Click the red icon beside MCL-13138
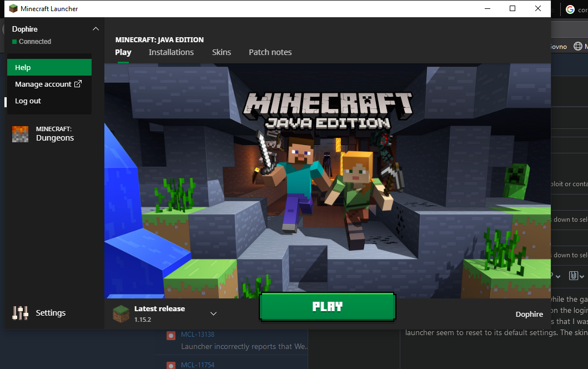The height and width of the screenshot is (369, 588). (171, 336)
